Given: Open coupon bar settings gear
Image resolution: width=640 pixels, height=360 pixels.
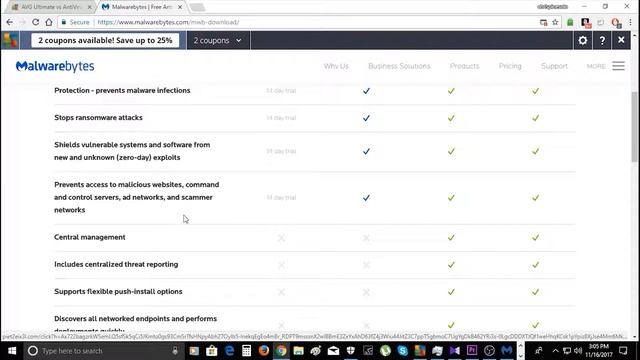Looking at the screenshot, I should pos(583,40).
